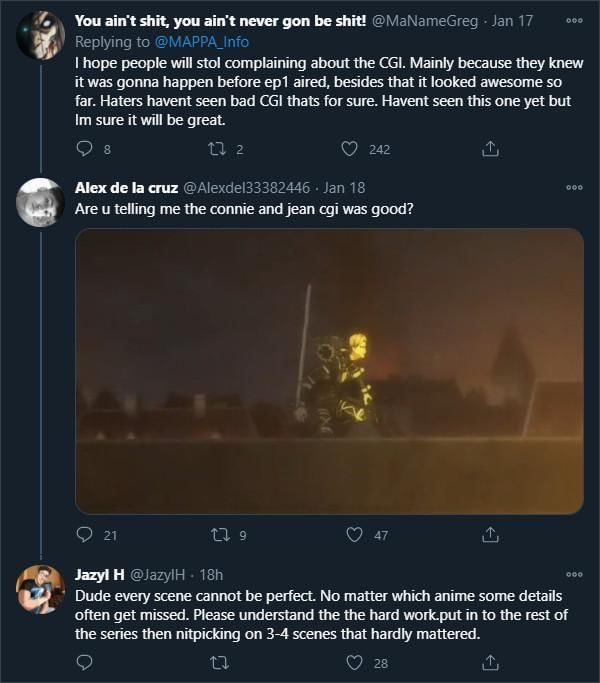Reply to MaNameGreg's tweet
The image size is (600, 683).
pos(84,149)
